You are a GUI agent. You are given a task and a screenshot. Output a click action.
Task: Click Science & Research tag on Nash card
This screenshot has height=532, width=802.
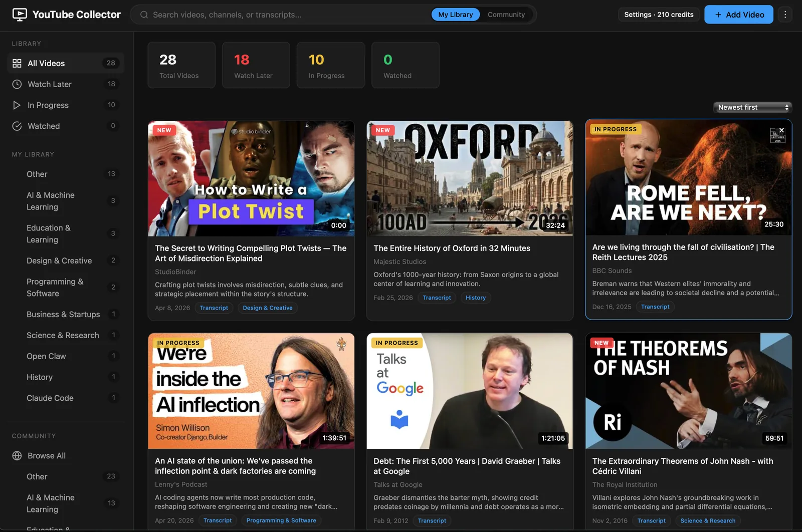[x=708, y=521]
